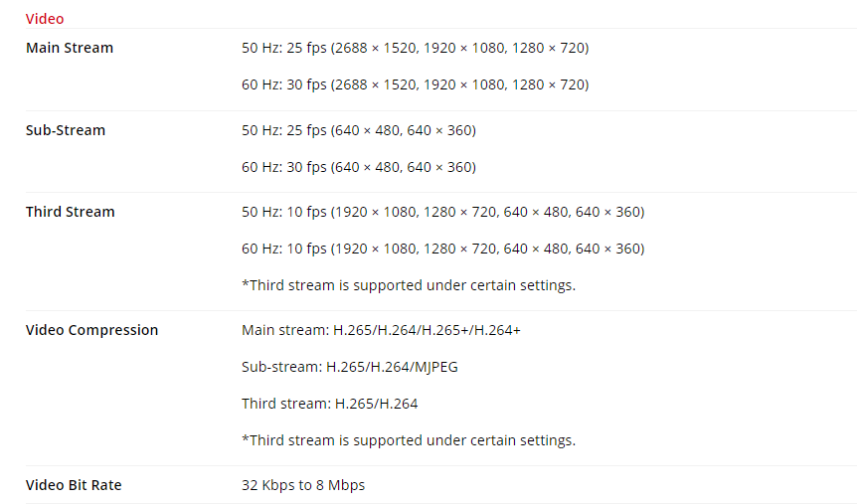
Task: Click the Video Bit Rate row label
Action: click(x=74, y=485)
